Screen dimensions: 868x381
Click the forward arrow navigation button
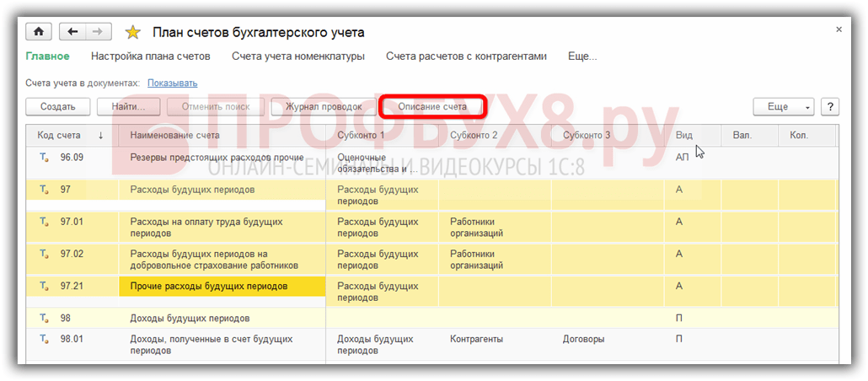click(97, 32)
